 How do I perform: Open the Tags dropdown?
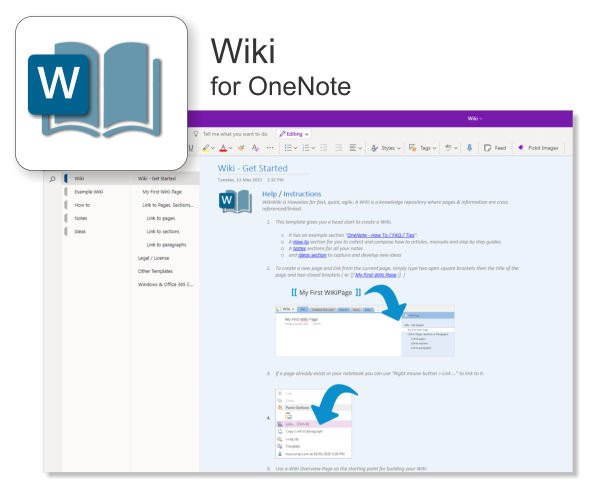[x=422, y=148]
